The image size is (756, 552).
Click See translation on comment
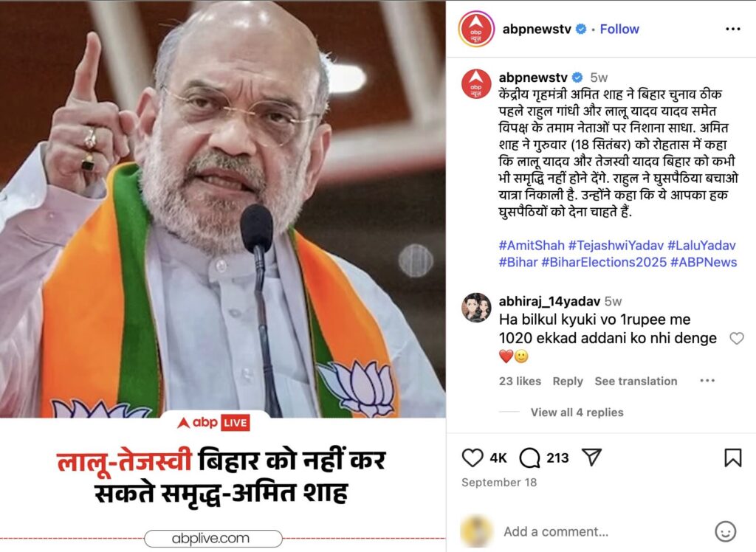point(636,381)
